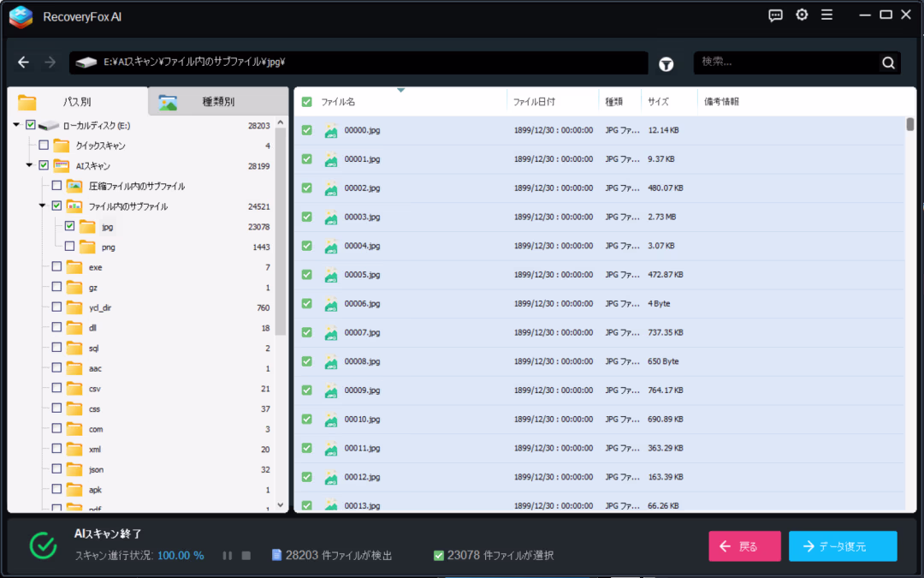Click the 100.00 % scan progress value
Viewport: 924px width, 578px height.
(x=181, y=556)
